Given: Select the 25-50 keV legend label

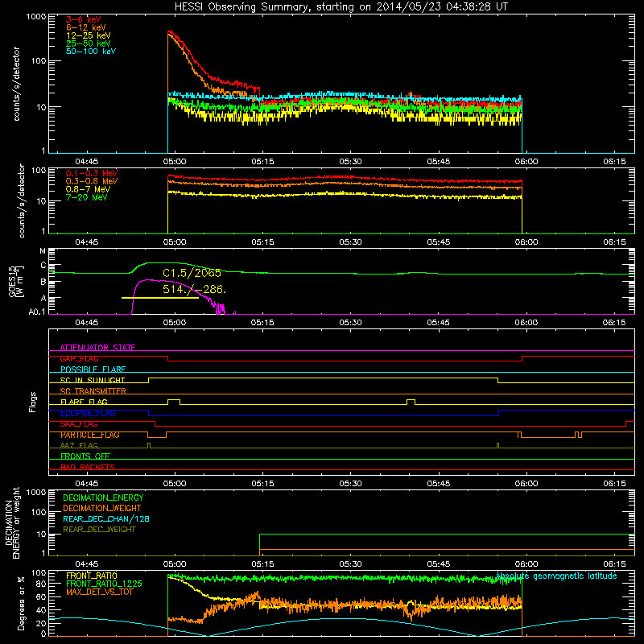Looking at the screenshot, I should 89,43.
